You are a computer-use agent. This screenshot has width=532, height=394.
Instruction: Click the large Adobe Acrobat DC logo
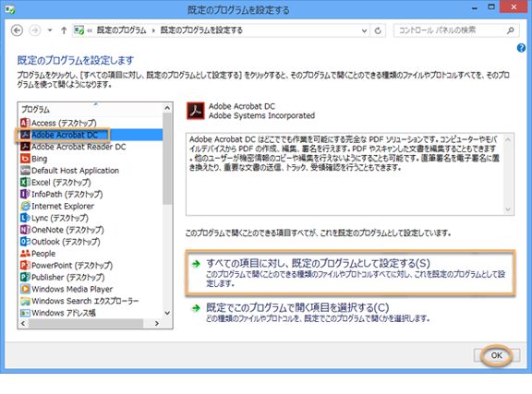pos(196,111)
